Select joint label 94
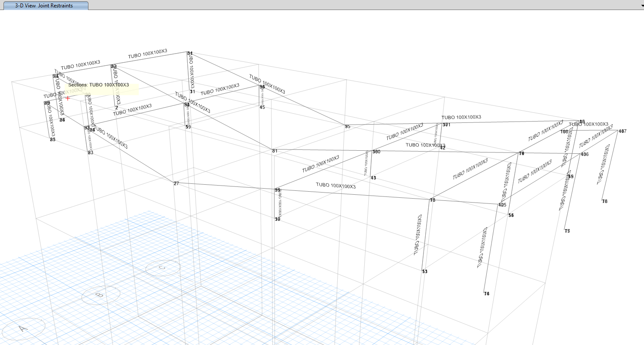Image resolution: width=644 pixels, height=345 pixels. (55, 76)
